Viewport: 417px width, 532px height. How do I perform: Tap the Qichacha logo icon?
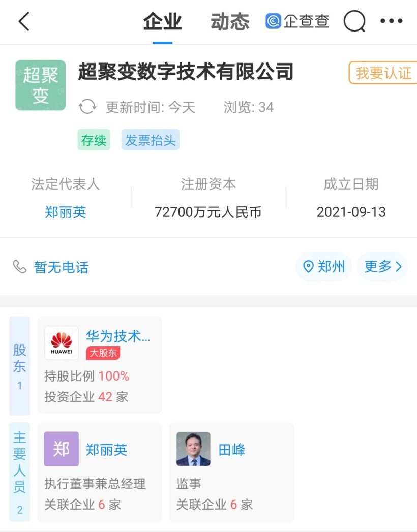click(273, 21)
